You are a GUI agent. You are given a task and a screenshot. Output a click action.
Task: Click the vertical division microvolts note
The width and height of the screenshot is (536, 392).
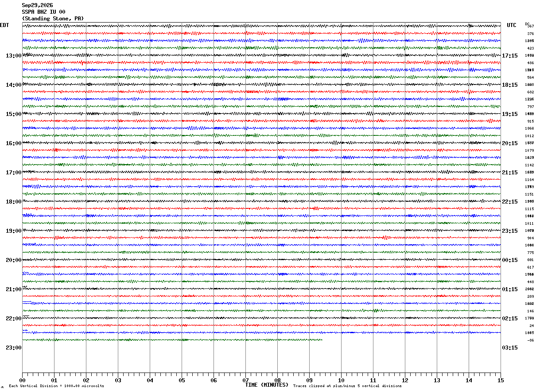(x=56, y=386)
